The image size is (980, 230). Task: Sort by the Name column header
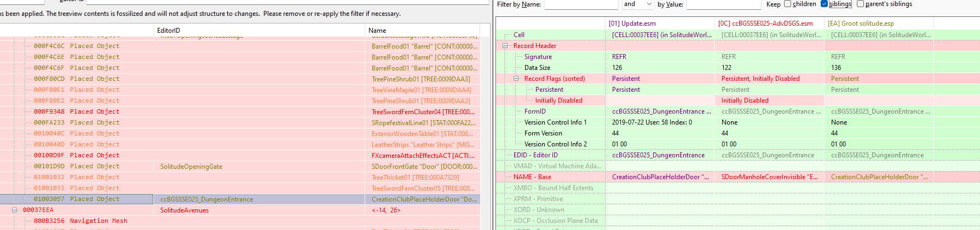[422, 31]
